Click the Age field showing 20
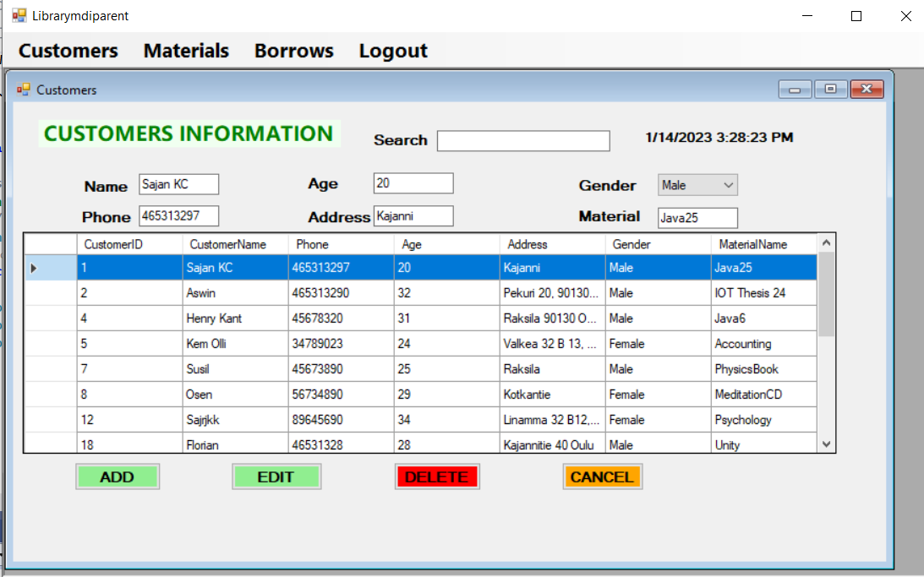 pyautogui.click(x=413, y=183)
